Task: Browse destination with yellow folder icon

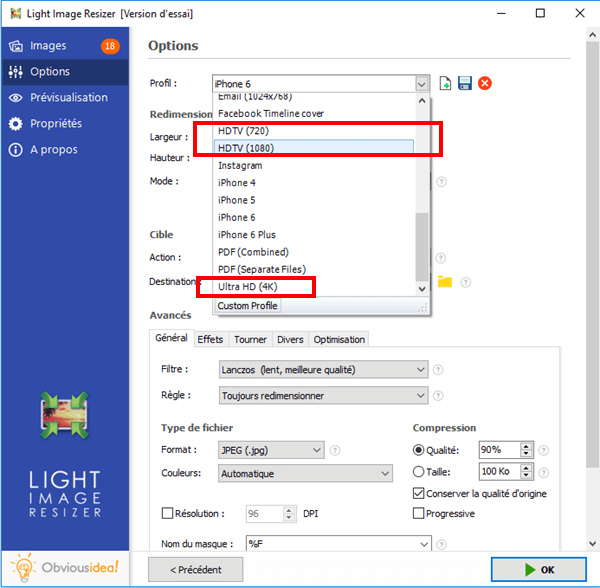Action: tap(445, 282)
